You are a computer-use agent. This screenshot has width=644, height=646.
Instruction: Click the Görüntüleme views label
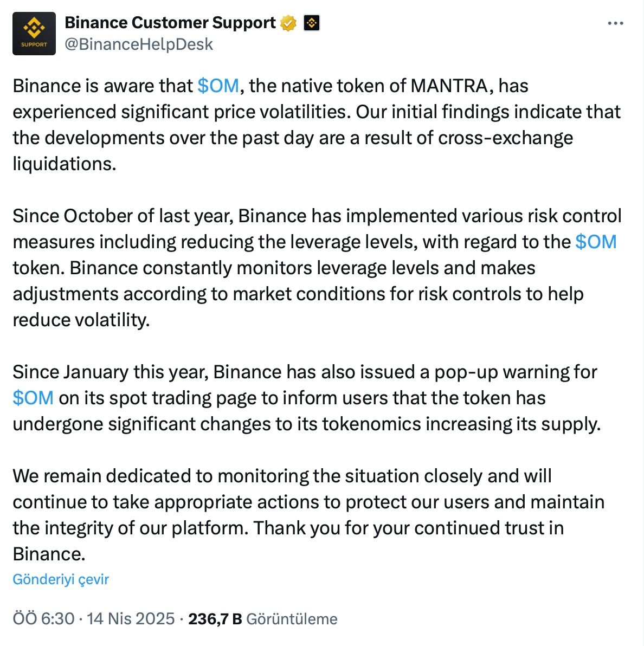(292, 619)
